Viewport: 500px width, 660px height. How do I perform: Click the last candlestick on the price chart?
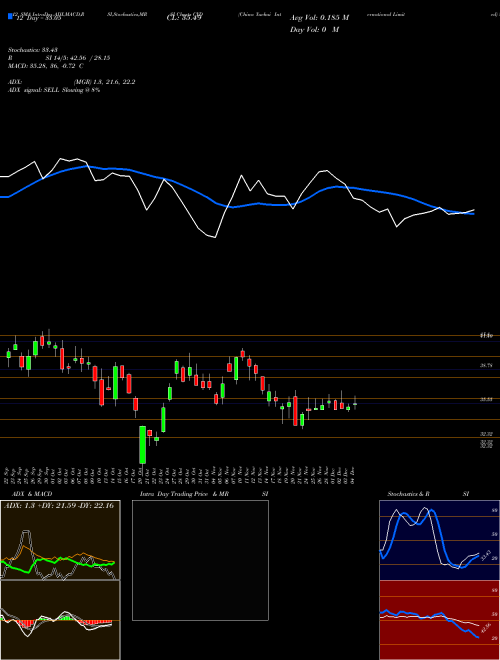(355, 403)
